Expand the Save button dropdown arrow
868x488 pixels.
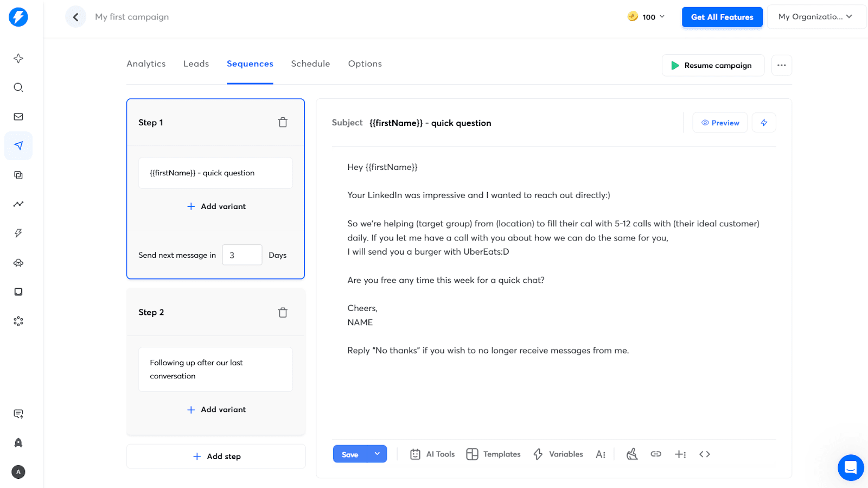(x=377, y=454)
